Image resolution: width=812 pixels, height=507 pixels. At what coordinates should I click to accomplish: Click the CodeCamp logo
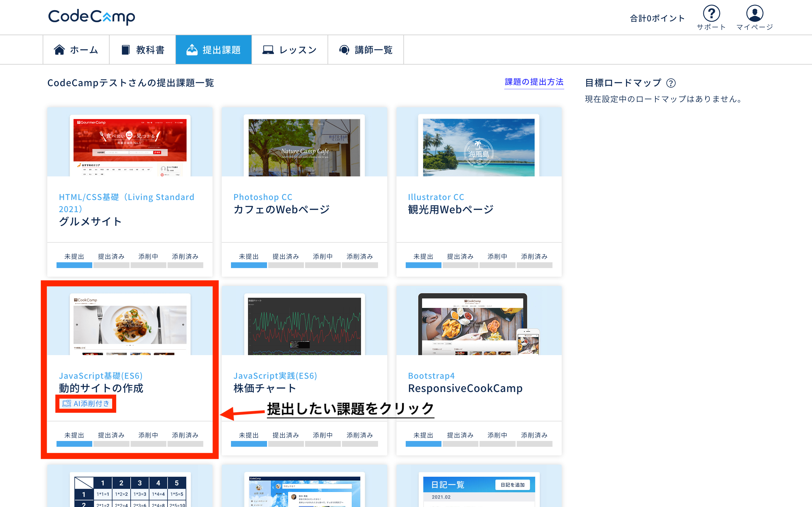(92, 17)
